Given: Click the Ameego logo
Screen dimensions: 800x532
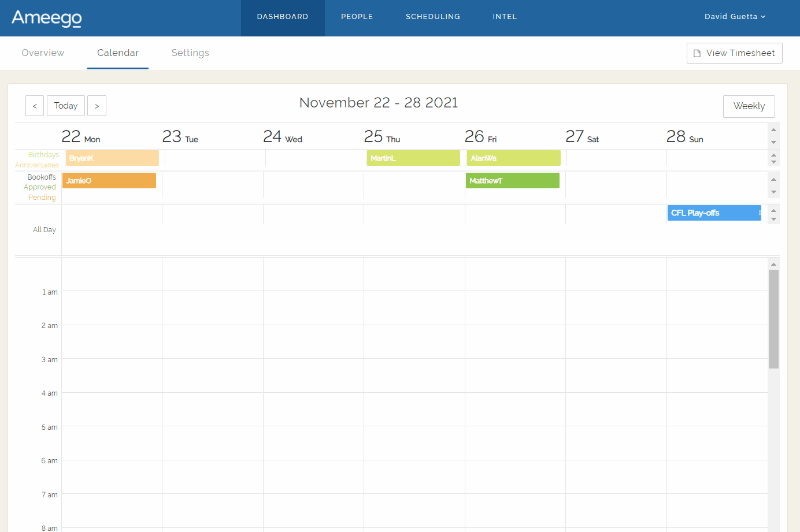Looking at the screenshot, I should tap(46, 18).
